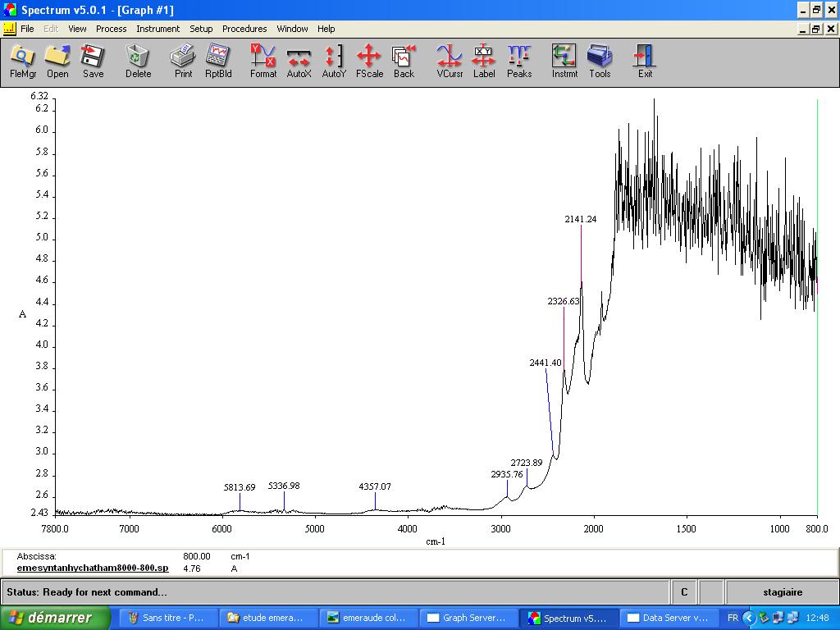Open the Procedures menu
The width and height of the screenshot is (840, 630).
(244, 29)
